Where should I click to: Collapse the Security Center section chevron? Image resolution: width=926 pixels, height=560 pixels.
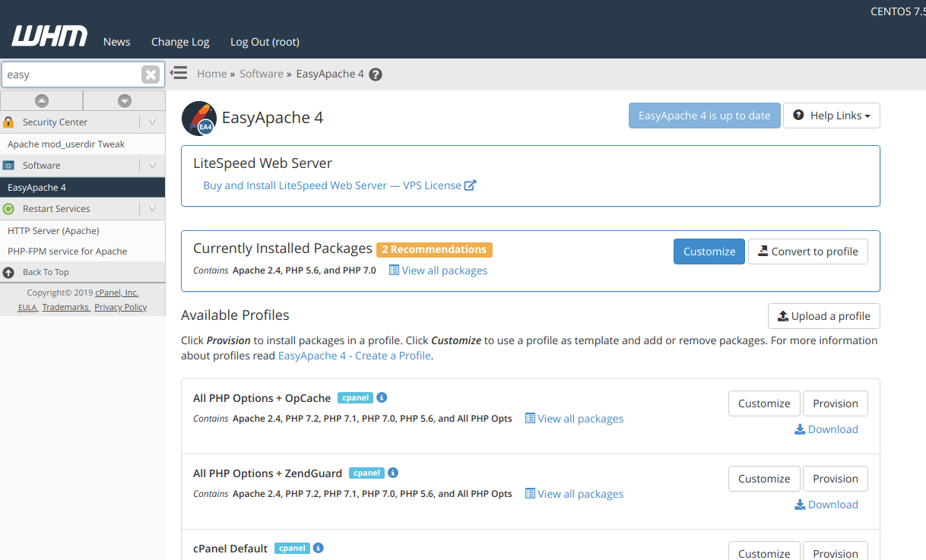pos(152,122)
